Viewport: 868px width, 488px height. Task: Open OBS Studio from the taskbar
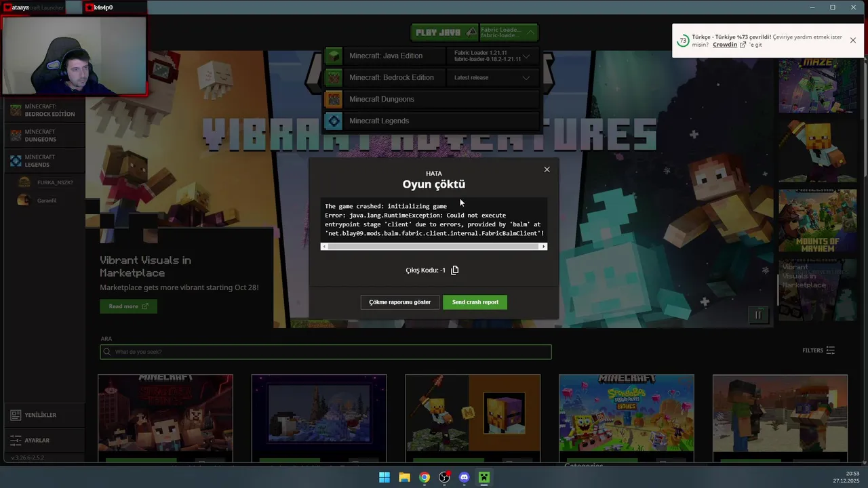pos(444,477)
